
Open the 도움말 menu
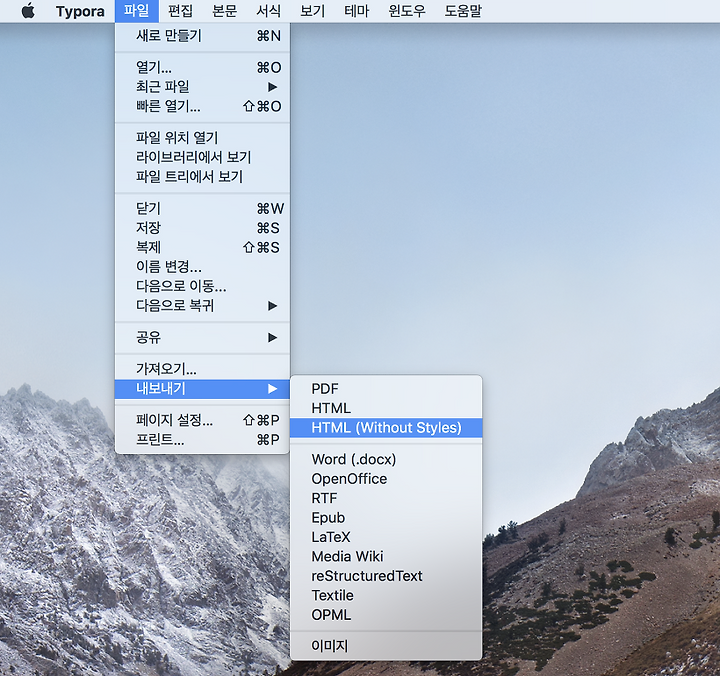click(x=463, y=11)
